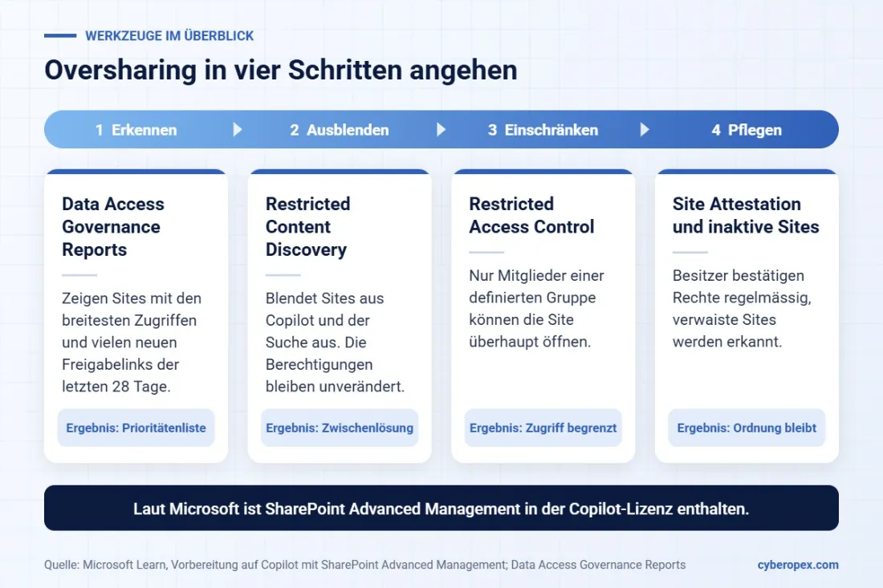Click the description starting 'Blendet Sites aus Copilot'
883x588 pixels.
tap(335, 342)
